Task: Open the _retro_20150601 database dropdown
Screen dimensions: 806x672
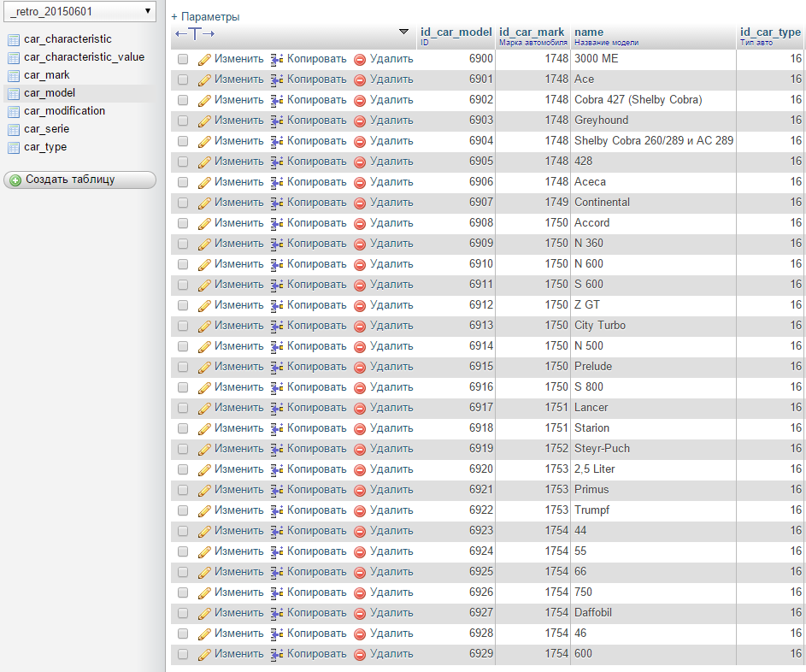Action: (x=79, y=11)
